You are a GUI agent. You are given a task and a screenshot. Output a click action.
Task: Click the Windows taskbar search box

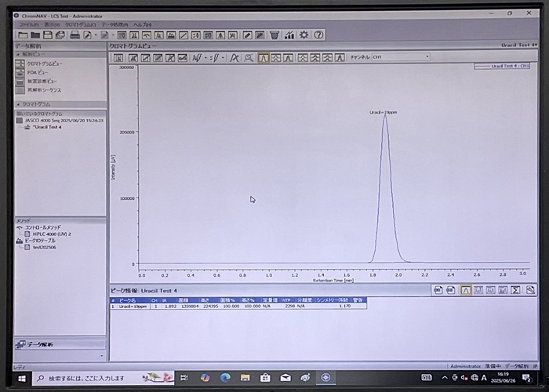[x=86, y=378]
